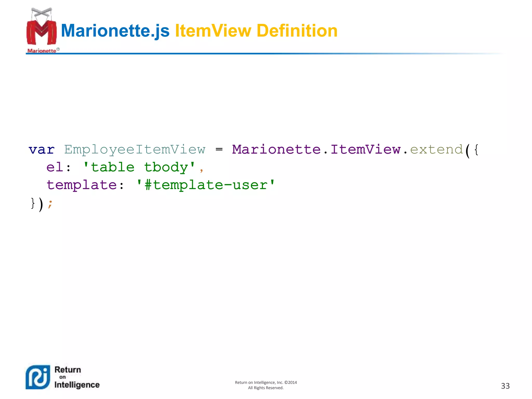Click the closing '});' line

click(41, 204)
